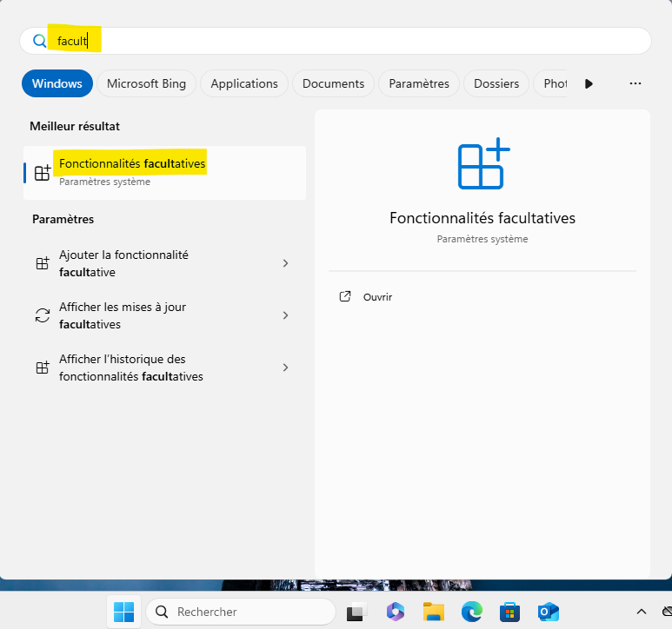The height and width of the screenshot is (629, 672).
Task: Click the Fonctionnalités facultatives result icon
Action: click(x=43, y=173)
